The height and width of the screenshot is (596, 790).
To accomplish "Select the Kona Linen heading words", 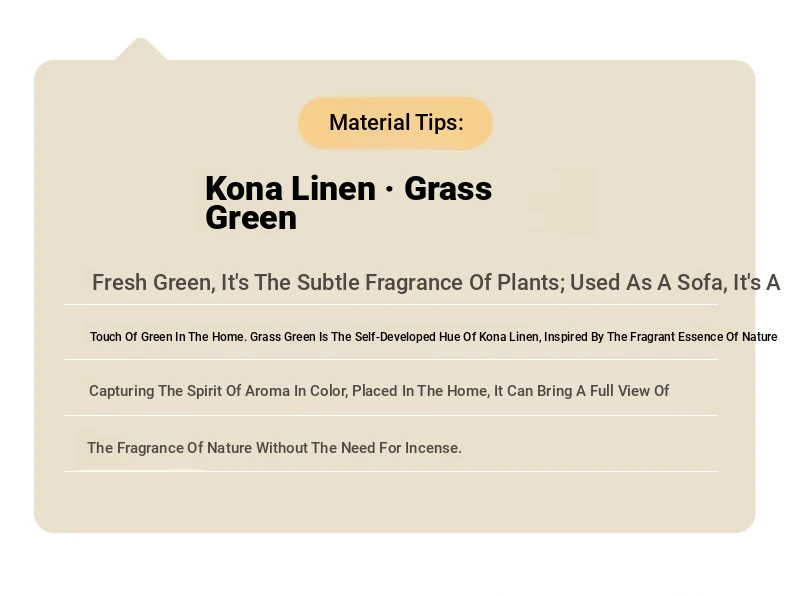I will 290,188.
